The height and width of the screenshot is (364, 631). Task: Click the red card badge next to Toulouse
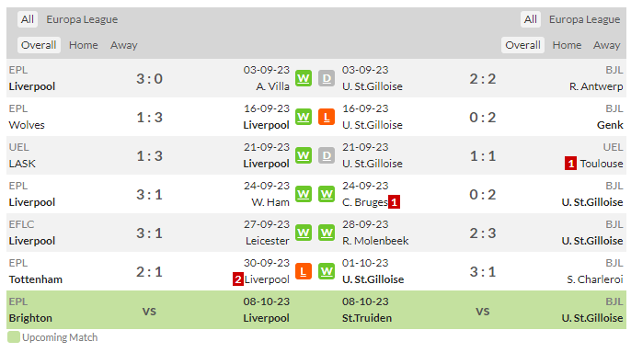click(x=570, y=164)
